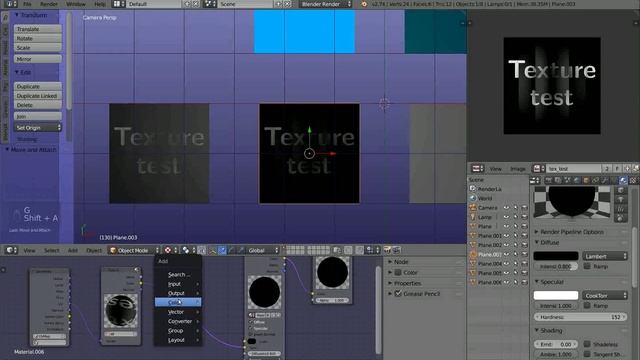Click the Mirror button

point(38,59)
